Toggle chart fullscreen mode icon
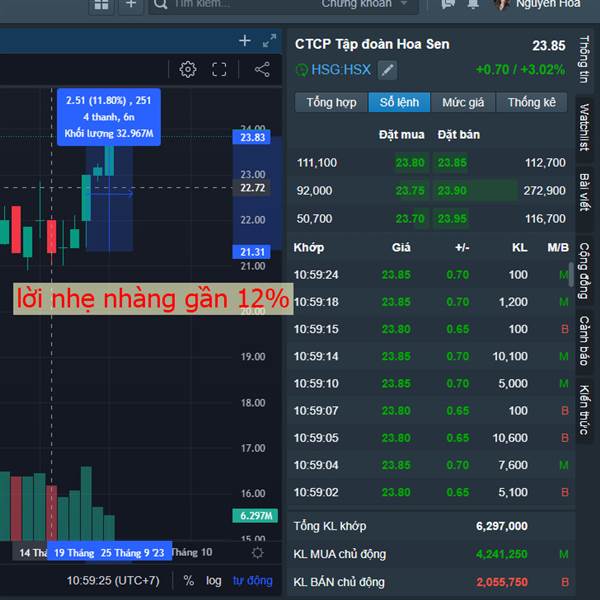Viewport: 600px width, 600px height. click(219, 70)
